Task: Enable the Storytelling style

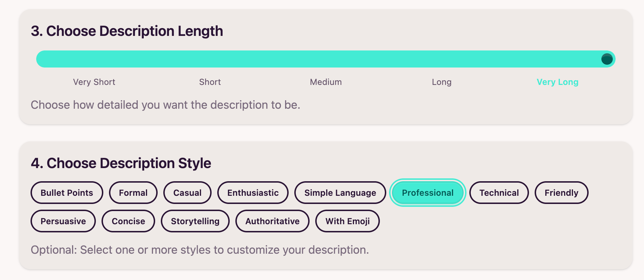Action: [x=195, y=221]
